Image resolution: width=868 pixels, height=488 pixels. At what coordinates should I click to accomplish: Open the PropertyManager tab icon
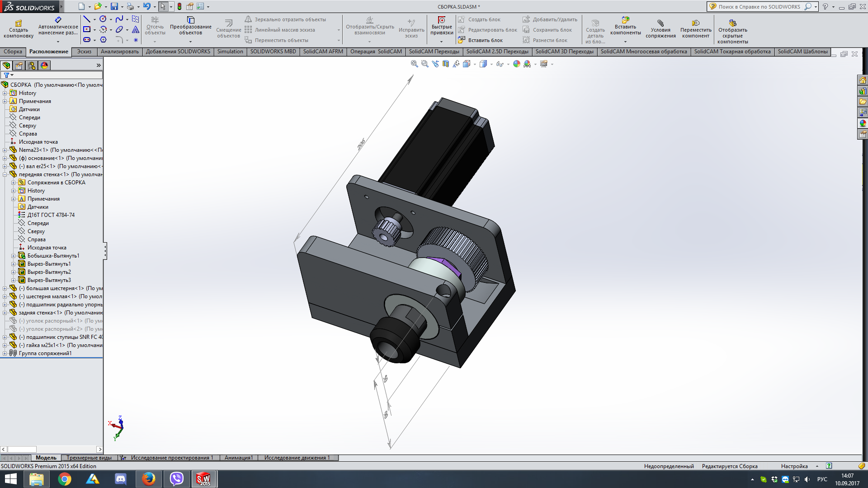point(19,66)
